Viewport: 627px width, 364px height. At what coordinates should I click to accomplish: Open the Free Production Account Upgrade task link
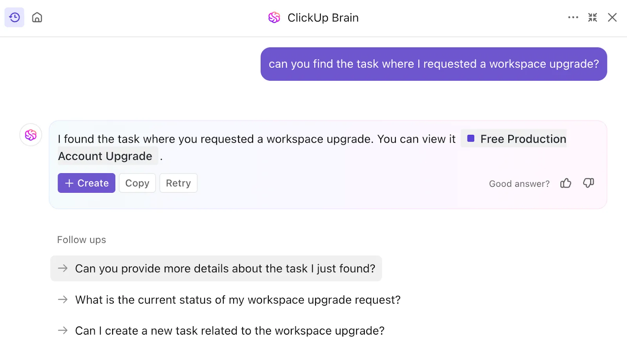[514, 139]
